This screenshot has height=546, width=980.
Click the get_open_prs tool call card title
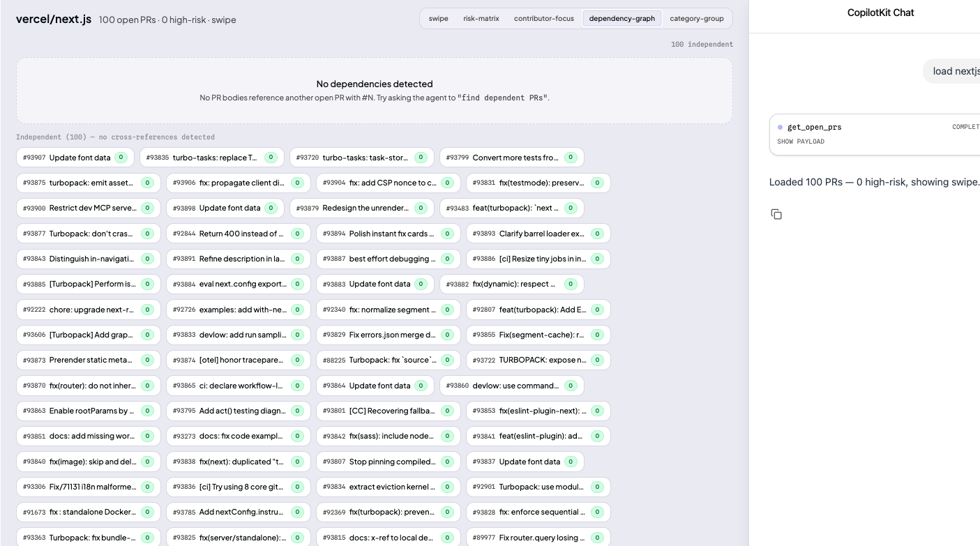click(814, 127)
